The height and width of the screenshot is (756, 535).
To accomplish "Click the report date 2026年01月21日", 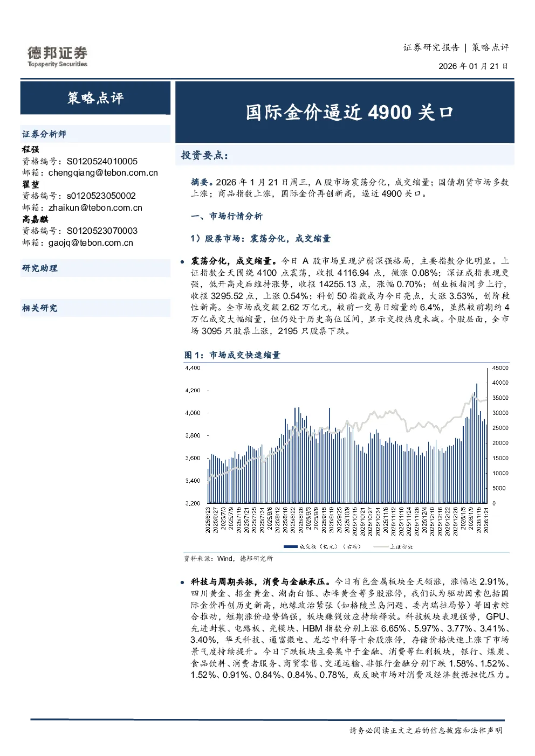I will click(473, 66).
